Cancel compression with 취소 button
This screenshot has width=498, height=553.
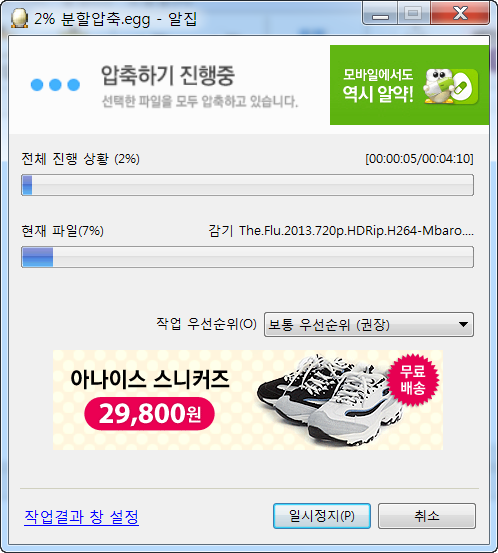click(427, 516)
